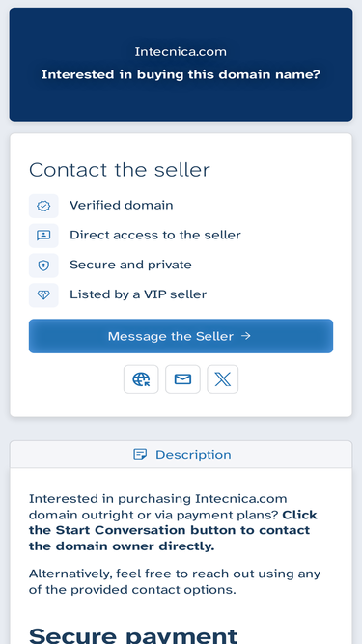Click the Message the Seller button
The height and width of the screenshot is (644, 362).
click(x=181, y=336)
